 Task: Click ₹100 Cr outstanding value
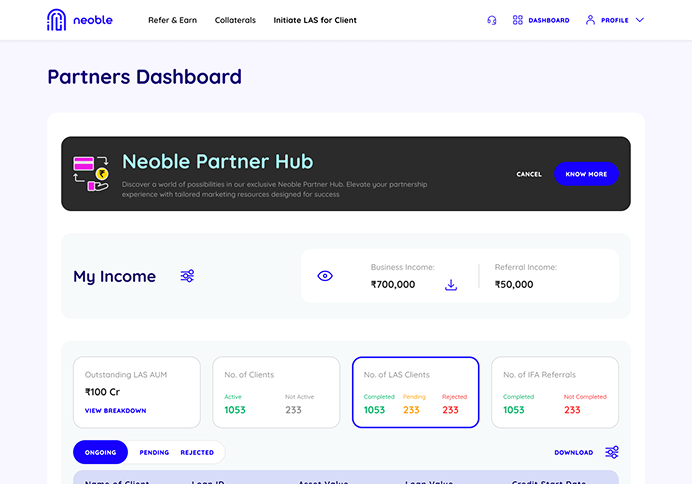click(x=102, y=392)
